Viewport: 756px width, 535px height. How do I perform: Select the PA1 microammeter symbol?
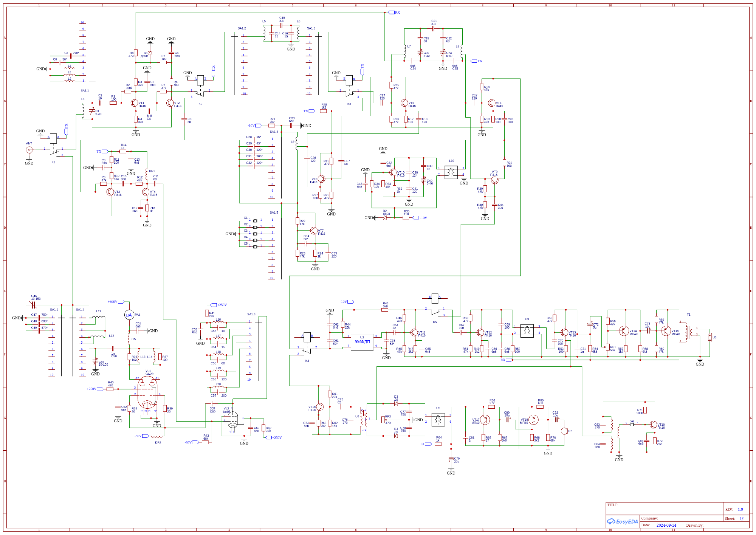129,315
